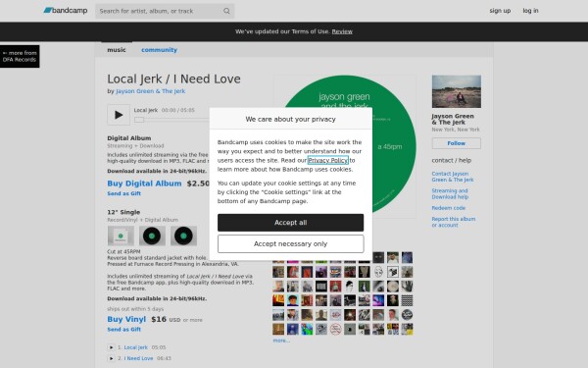Switch to the music tab
588x368 pixels.
coord(117,50)
